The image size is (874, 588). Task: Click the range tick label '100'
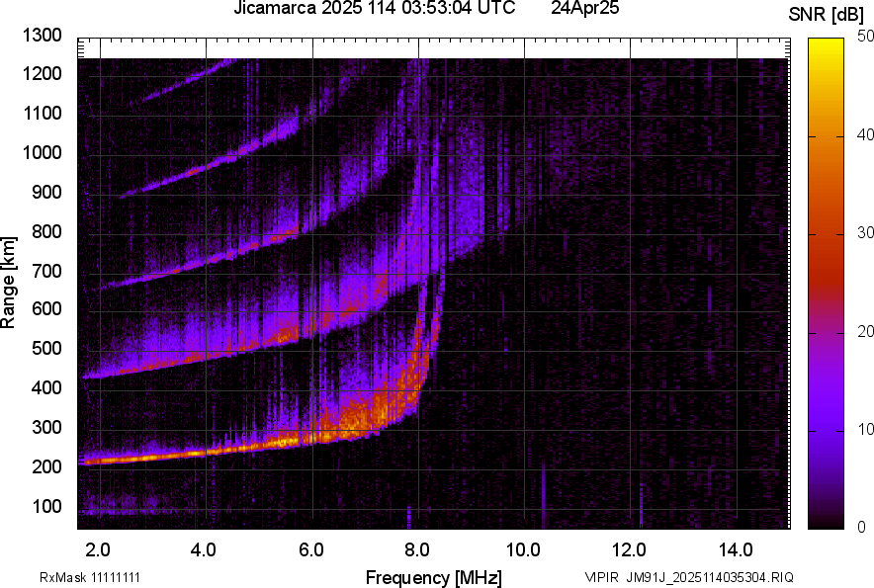pos(46,507)
